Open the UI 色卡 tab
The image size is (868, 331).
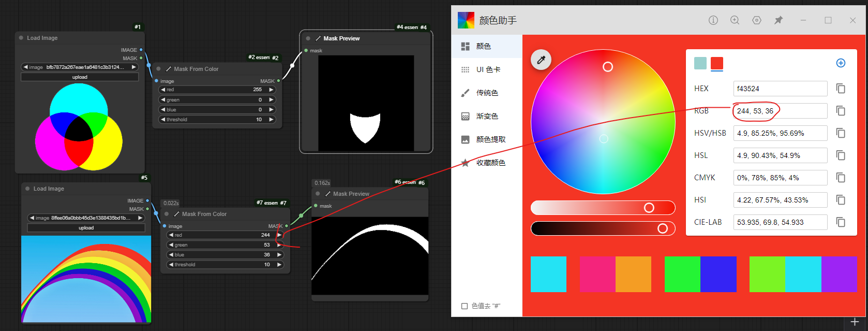(x=487, y=69)
